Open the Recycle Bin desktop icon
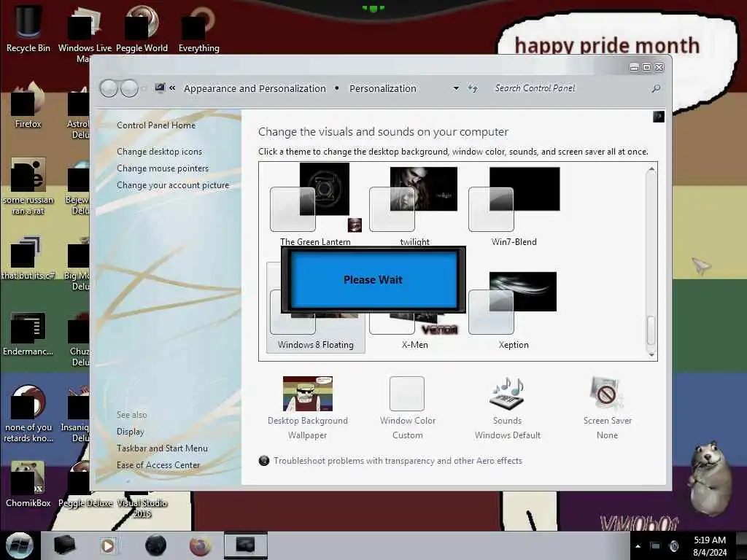747x560 pixels. [28, 28]
